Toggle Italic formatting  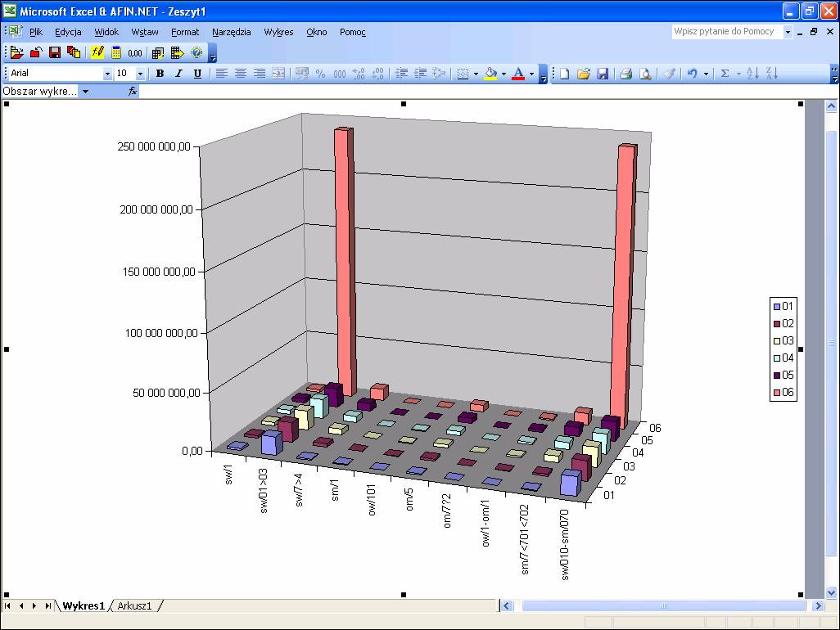pyautogui.click(x=178, y=74)
